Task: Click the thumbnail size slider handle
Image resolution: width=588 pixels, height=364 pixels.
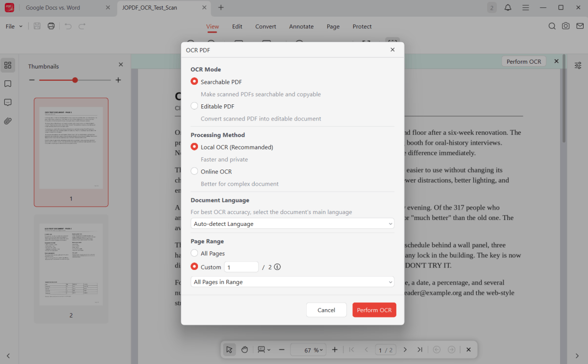Action: tap(75, 80)
